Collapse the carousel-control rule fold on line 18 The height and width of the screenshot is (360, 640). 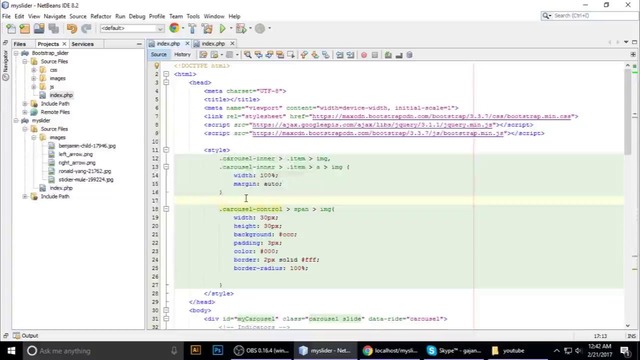166,209
